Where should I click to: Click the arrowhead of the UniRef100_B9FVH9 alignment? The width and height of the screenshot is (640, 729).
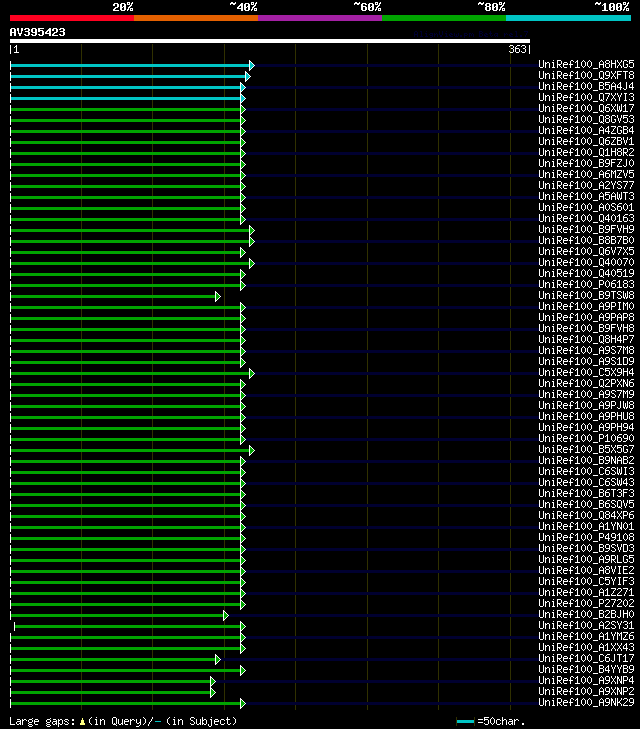251,231
